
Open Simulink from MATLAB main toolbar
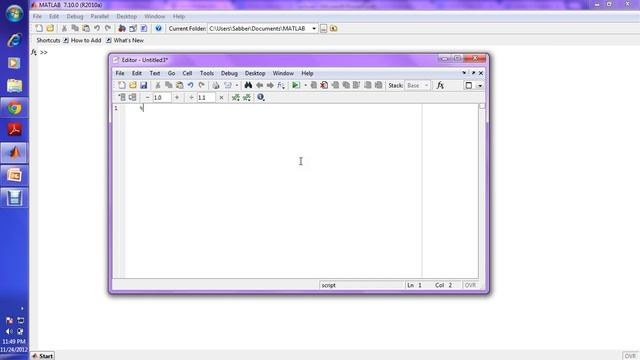122,29
